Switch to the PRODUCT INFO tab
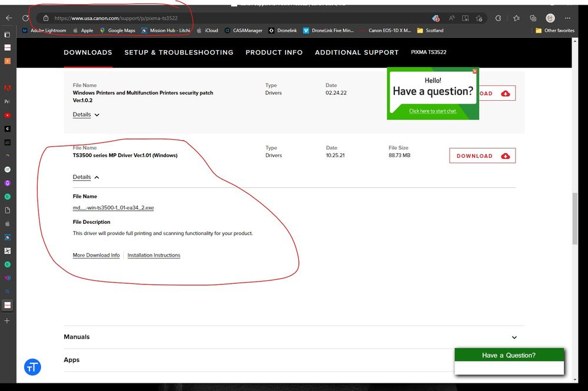 (x=274, y=52)
